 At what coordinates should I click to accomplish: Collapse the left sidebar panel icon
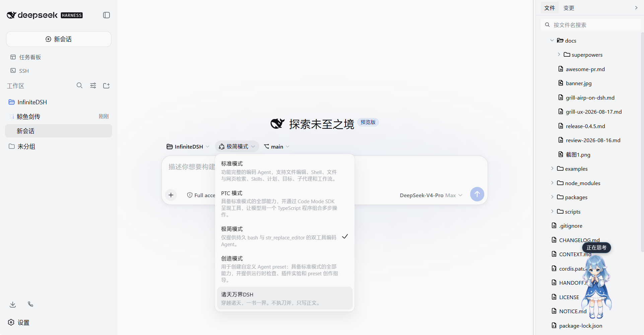(106, 15)
